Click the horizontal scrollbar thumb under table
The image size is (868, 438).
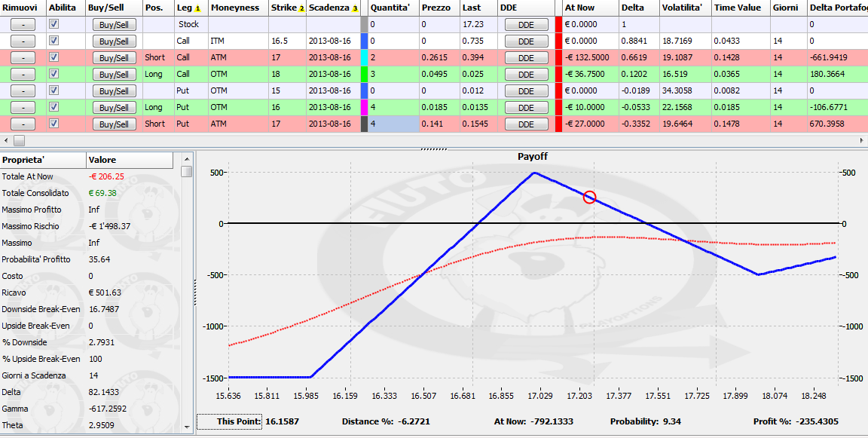tap(19, 141)
